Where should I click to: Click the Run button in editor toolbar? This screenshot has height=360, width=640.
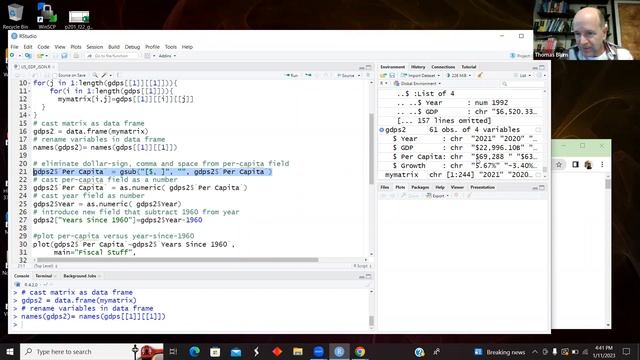(292, 76)
